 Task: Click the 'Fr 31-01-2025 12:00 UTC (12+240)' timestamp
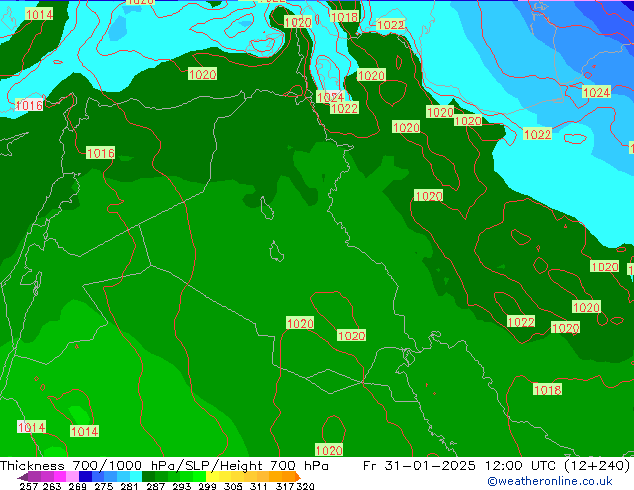tap(497, 466)
